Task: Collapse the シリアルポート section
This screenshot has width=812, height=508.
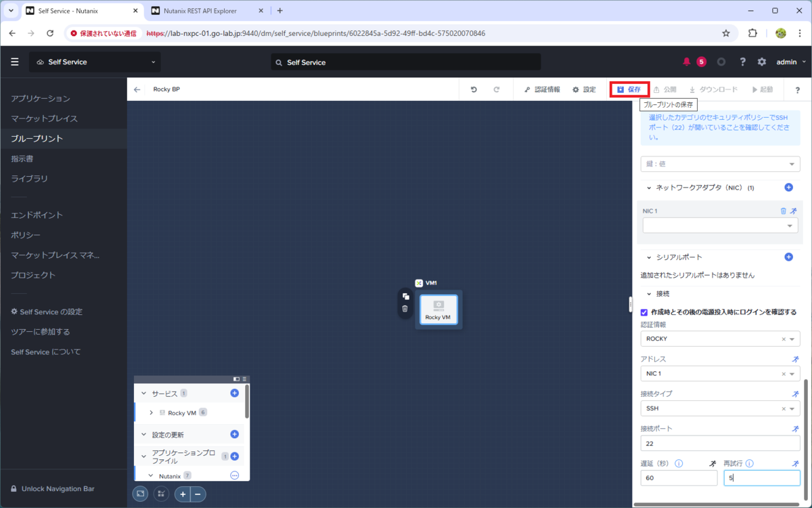Action: coord(649,257)
